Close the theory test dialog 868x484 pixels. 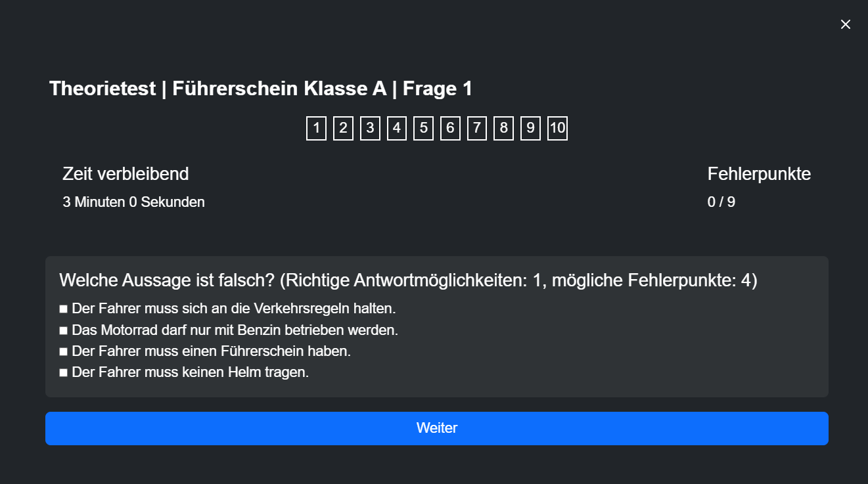point(846,24)
